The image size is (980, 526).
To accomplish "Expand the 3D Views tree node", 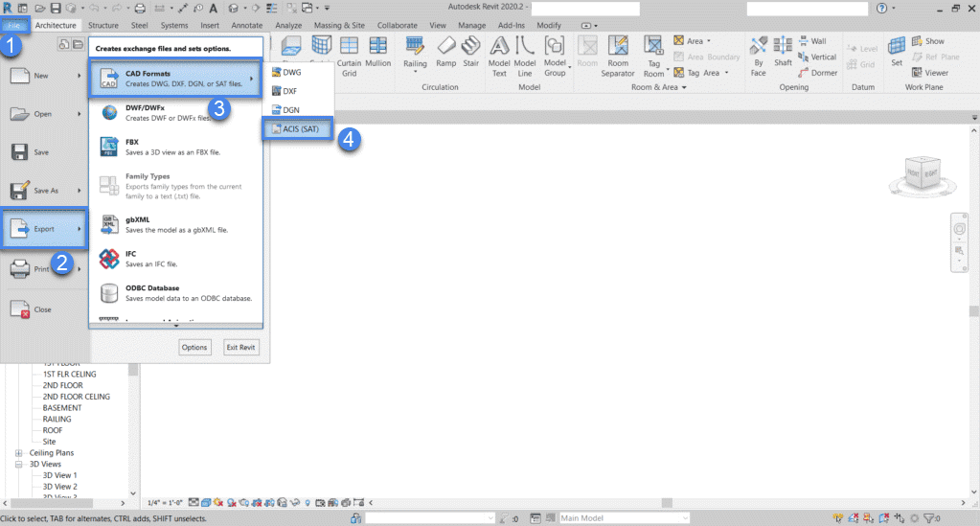I will [19, 464].
